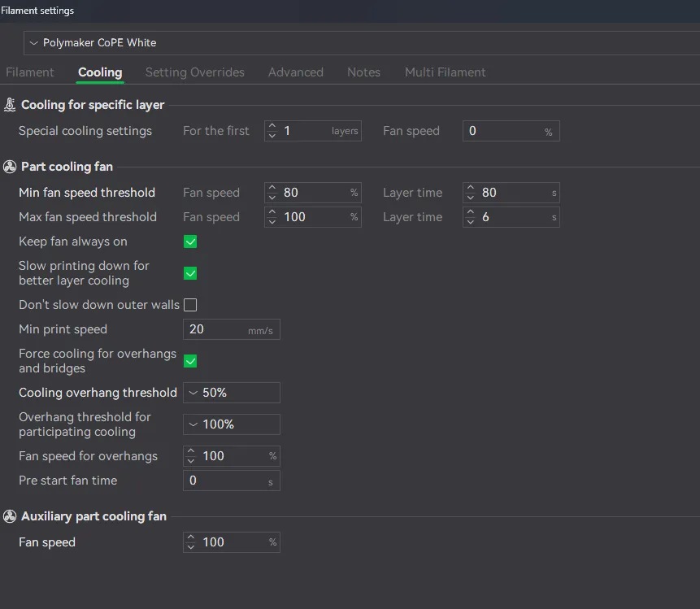Click the Auxiliary part cooling fan icon
This screenshot has height=609, width=700.
point(10,516)
